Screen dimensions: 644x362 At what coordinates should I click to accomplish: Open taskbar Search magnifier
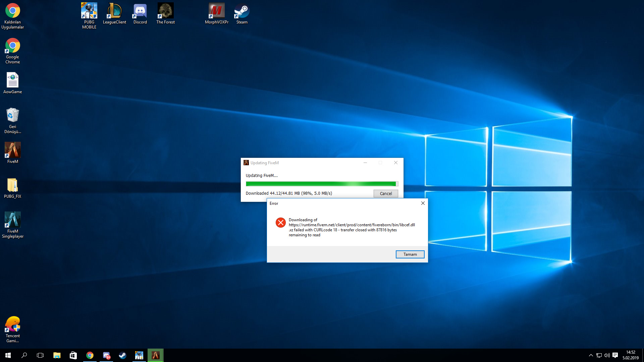[x=24, y=355]
